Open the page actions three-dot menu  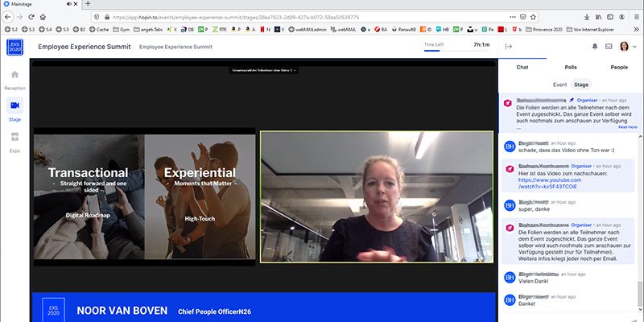pyautogui.click(x=513, y=17)
